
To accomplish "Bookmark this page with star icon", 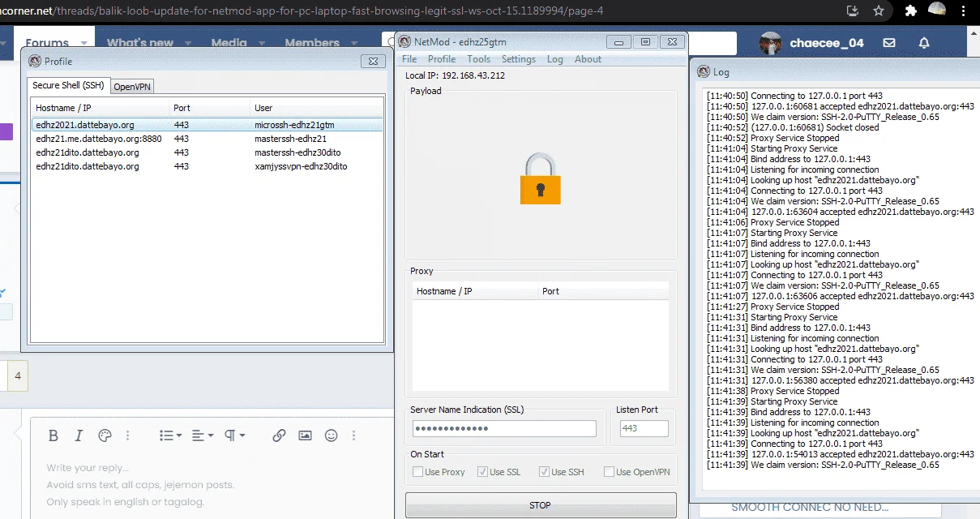I will (879, 11).
